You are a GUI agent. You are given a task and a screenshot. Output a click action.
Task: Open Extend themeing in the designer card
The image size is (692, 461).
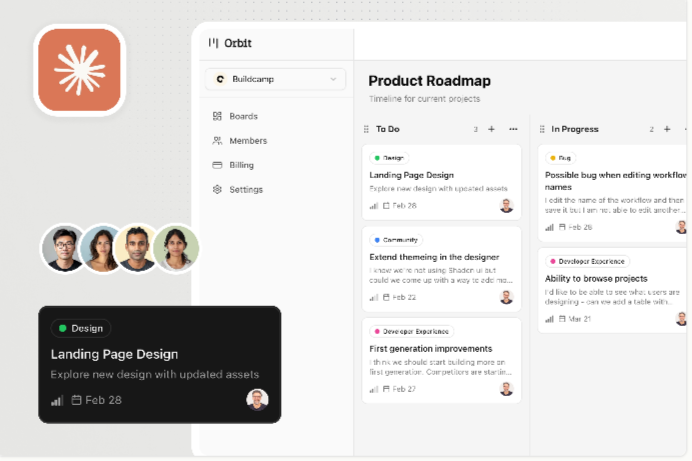441,269
